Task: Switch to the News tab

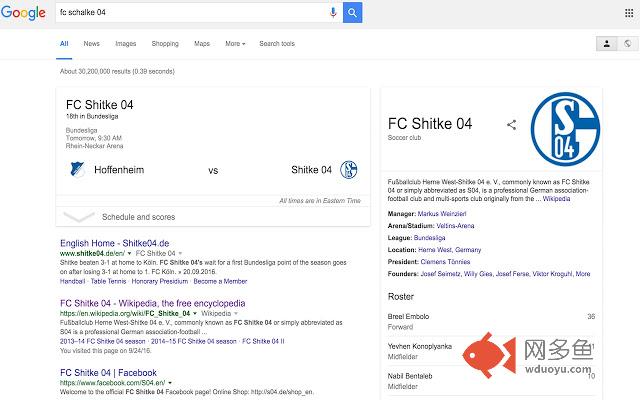Action: (91, 44)
